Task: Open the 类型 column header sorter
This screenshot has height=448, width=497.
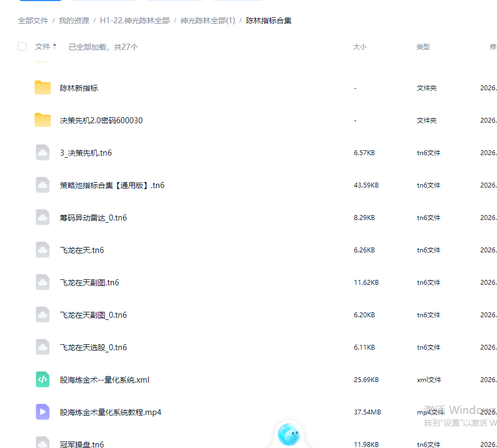Action: tap(423, 47)
